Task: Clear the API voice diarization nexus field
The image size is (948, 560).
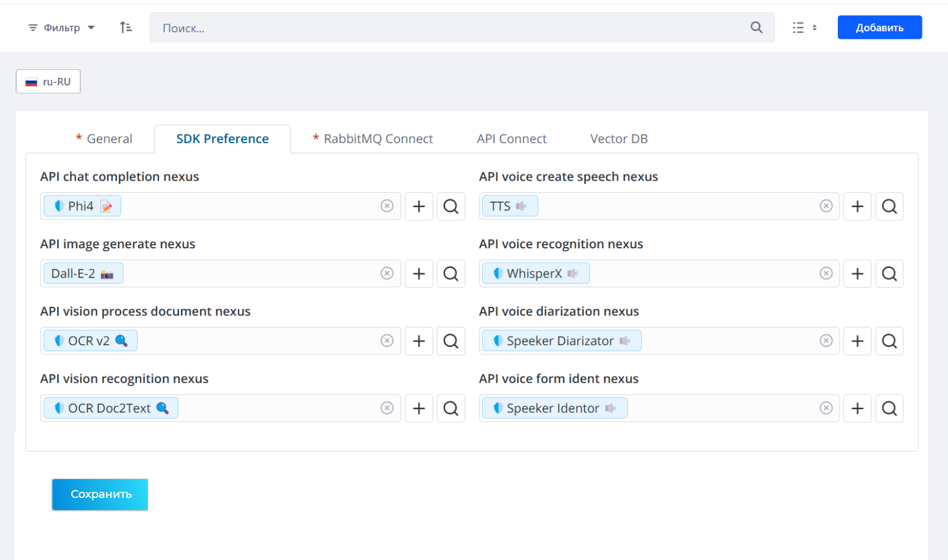Action: 826,341
